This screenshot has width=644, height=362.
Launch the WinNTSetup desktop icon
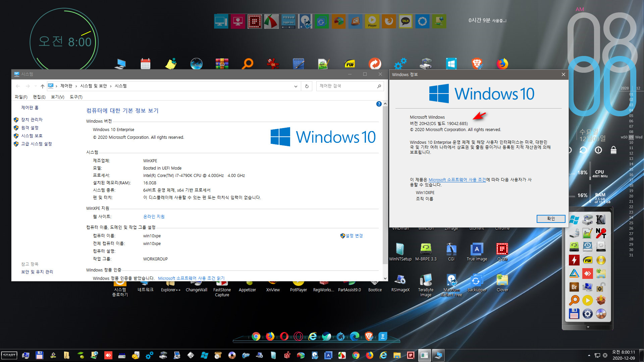400,252
